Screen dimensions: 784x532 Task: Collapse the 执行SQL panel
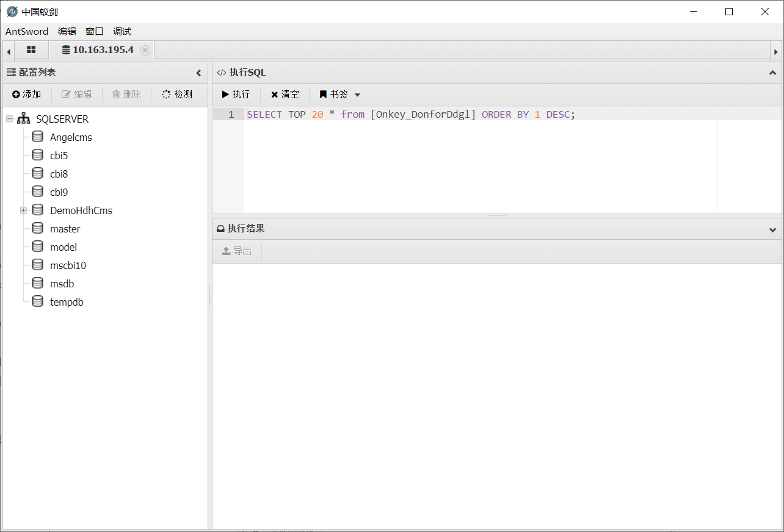(x=772, y=73)
